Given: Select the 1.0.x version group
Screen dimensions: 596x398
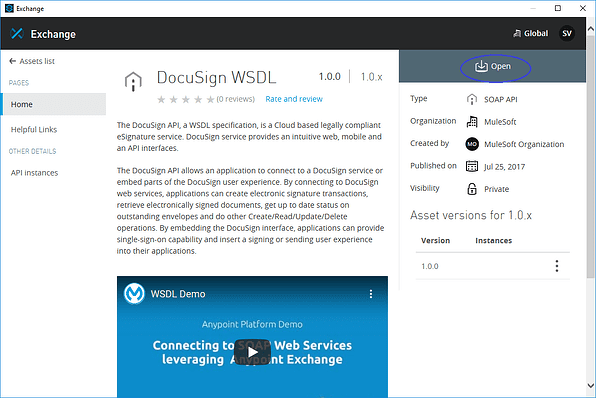Looking at the screenshot, I should click(371, 77).
